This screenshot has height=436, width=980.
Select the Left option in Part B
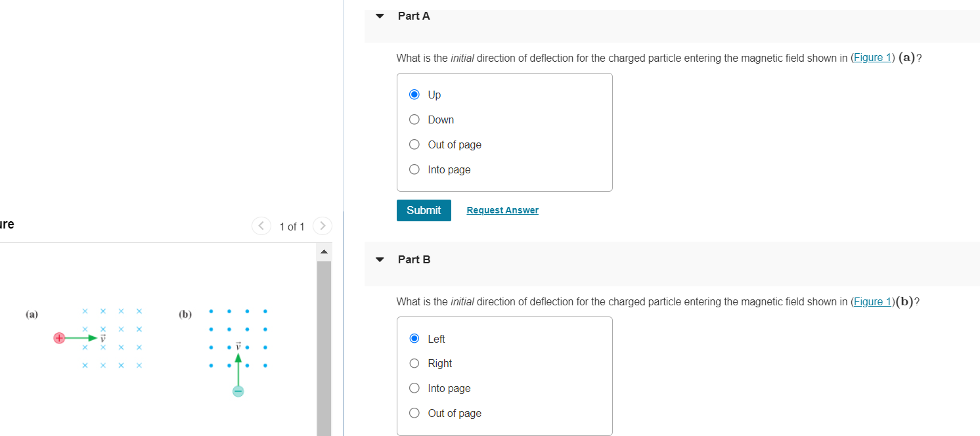(414, 338)
